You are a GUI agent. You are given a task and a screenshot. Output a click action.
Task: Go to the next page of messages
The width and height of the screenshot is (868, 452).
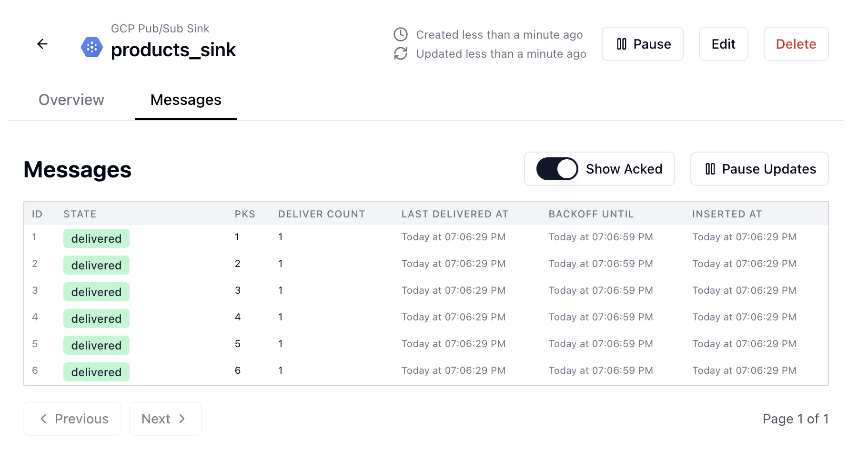click(x=165, y=419)
